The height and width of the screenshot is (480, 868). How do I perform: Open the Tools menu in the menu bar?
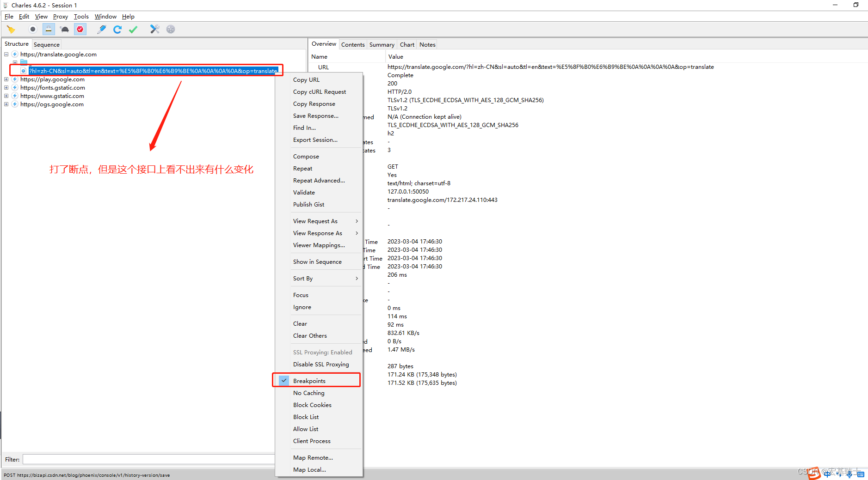[x=81, y=17]
